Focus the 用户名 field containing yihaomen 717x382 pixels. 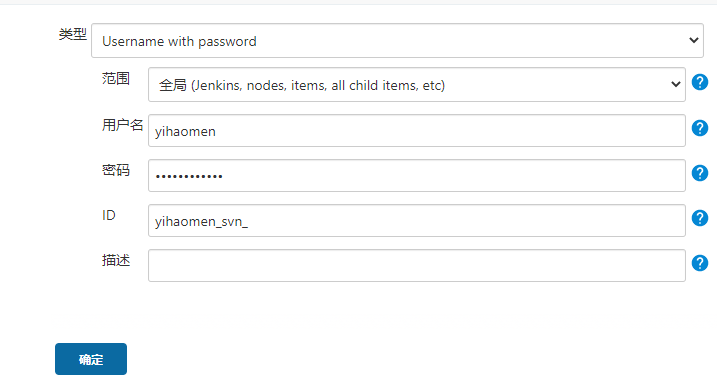pyautogui.click(x=417, y=130)
